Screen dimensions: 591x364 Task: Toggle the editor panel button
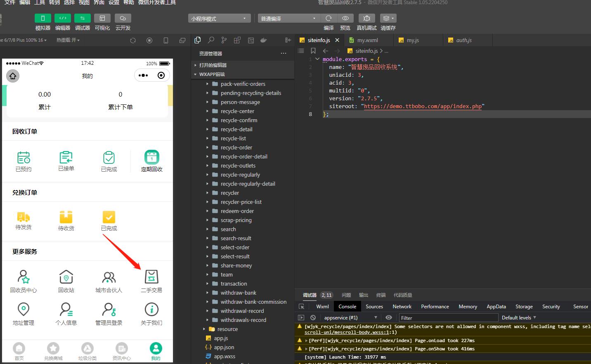62,18
